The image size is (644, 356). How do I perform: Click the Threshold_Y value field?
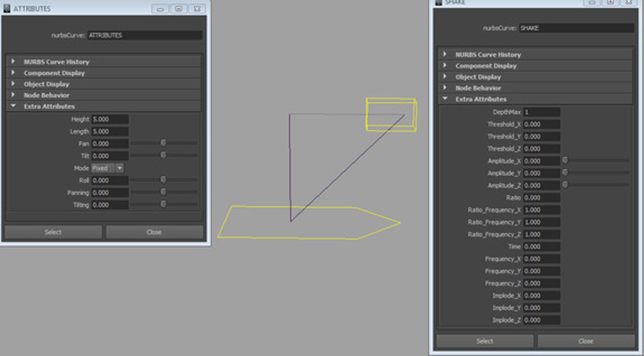click(541, 136)
